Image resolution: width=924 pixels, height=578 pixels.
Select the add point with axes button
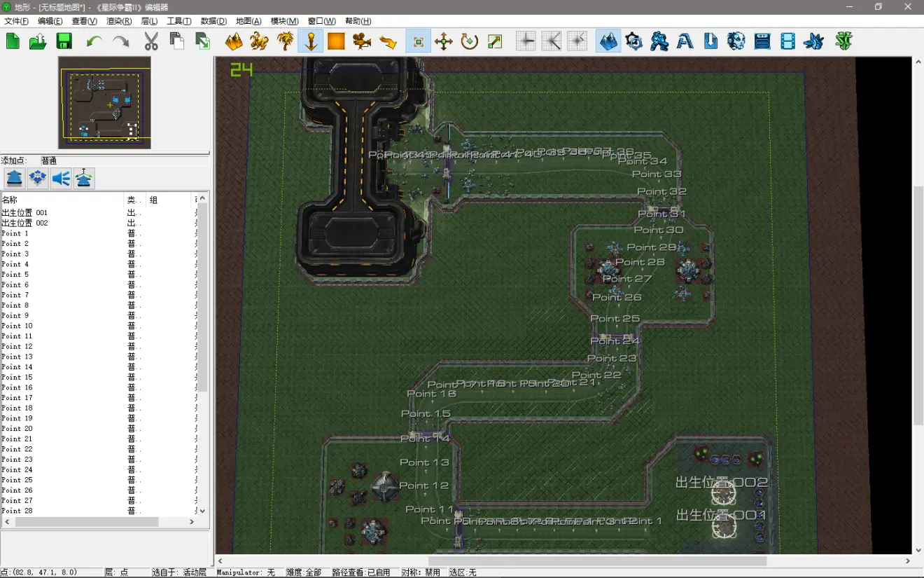pyautogui.click(x=84, y=179)
